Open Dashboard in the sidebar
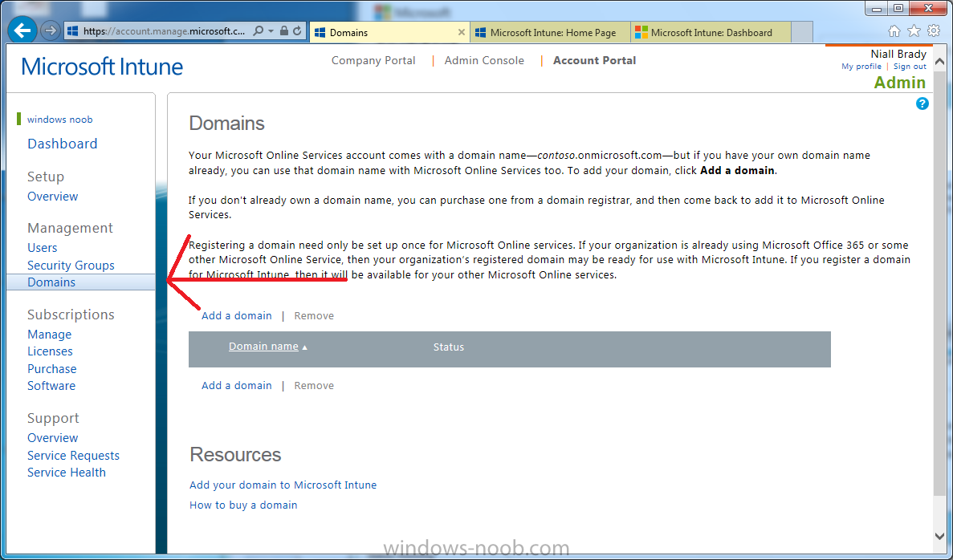Viewport: 953px width, 560px height. pos(62,144)
